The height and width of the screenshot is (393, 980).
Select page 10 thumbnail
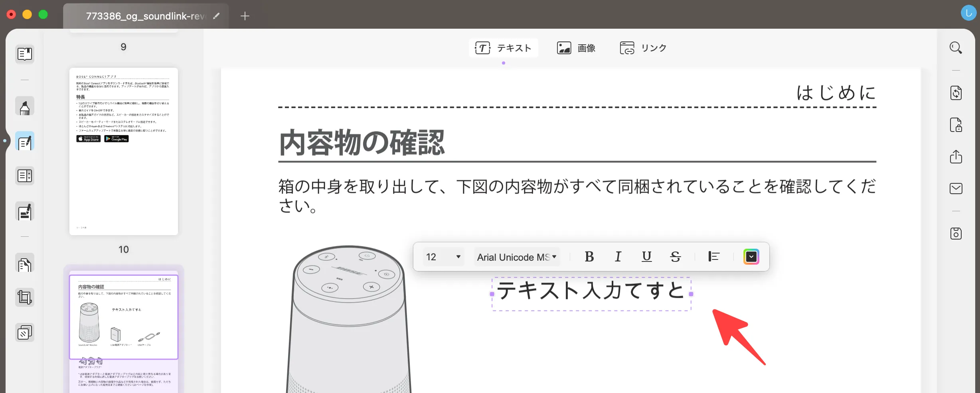124,151
